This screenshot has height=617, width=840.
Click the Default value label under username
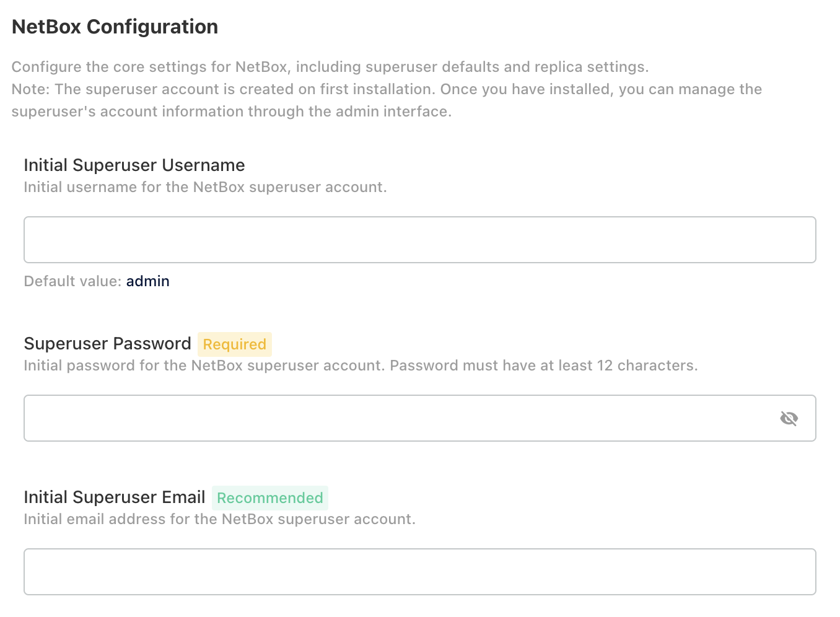pos(72,281)
